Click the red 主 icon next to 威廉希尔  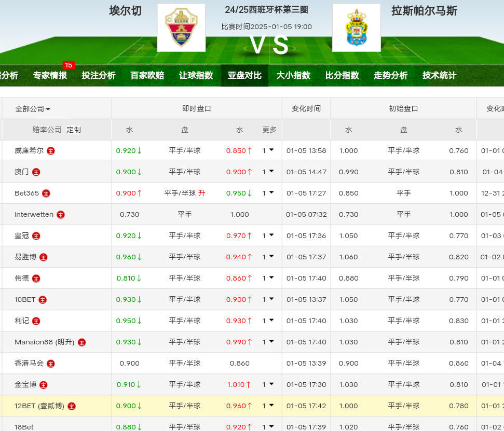point(51,150)
